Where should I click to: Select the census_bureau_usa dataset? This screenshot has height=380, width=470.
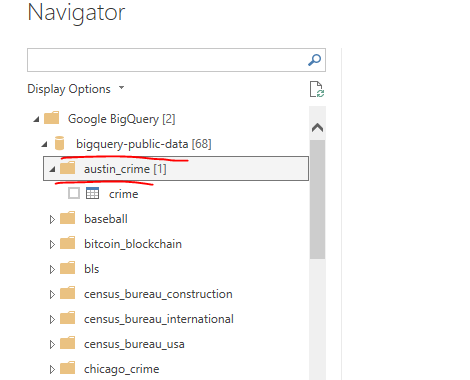point(134,344)
